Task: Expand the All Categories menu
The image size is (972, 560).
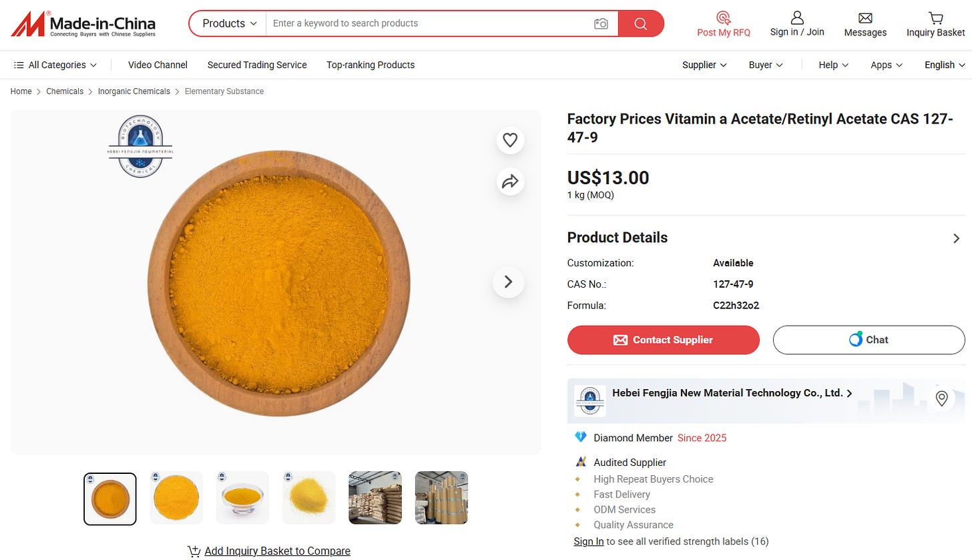Action: (55, 65)
